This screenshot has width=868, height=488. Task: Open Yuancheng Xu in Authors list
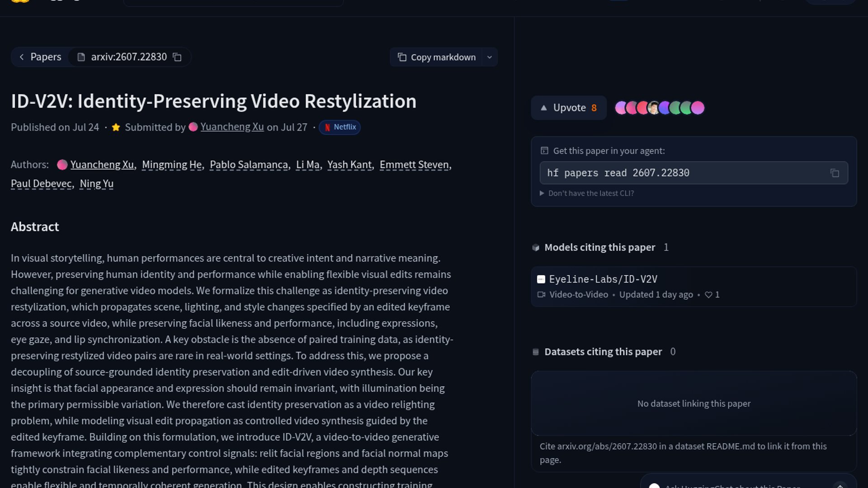coord(102,164)
